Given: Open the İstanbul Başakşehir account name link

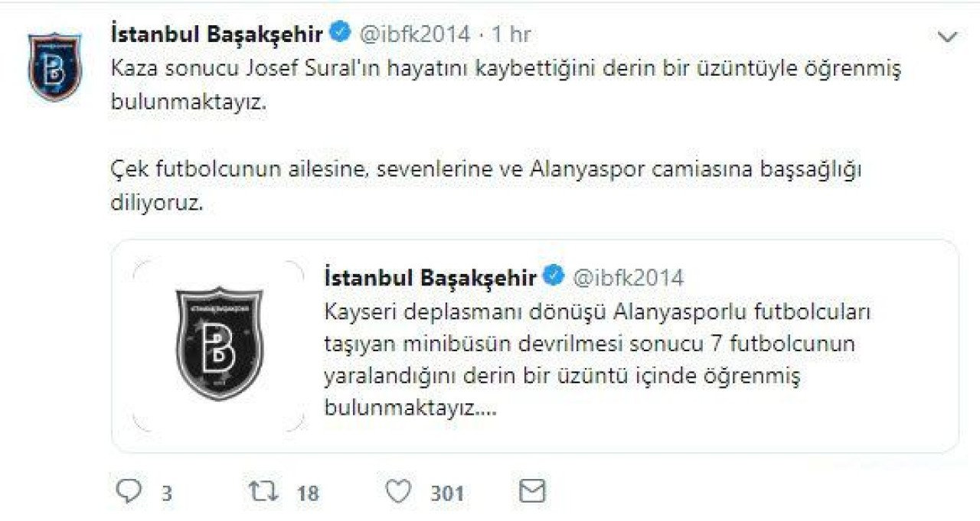Looking at the screenshot, I should coord(217,34).
